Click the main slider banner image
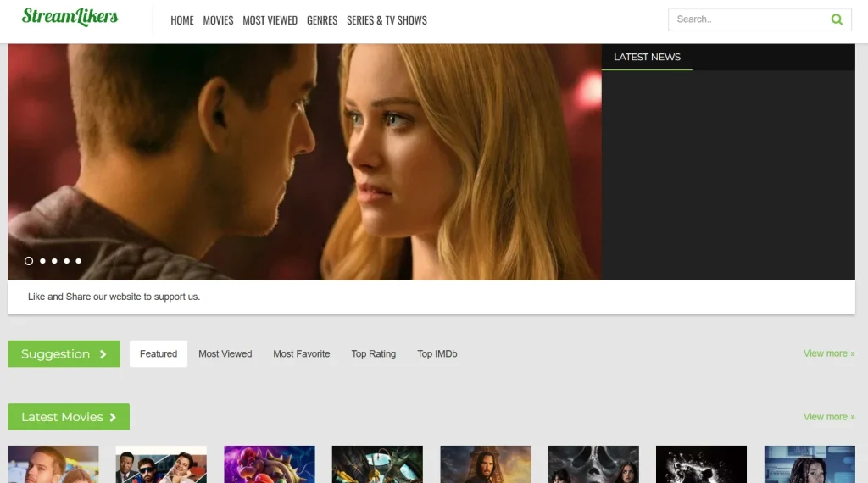 pos(304,162)
